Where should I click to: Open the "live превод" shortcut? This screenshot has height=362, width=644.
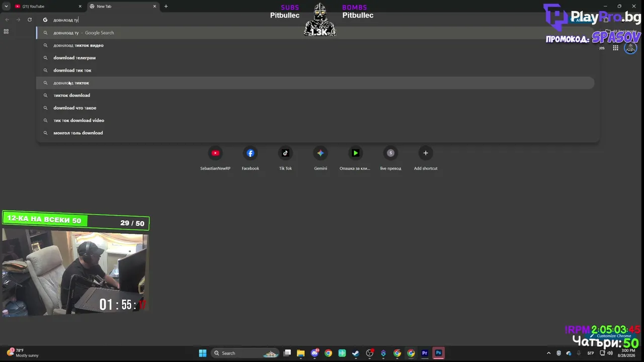point(390,158)
